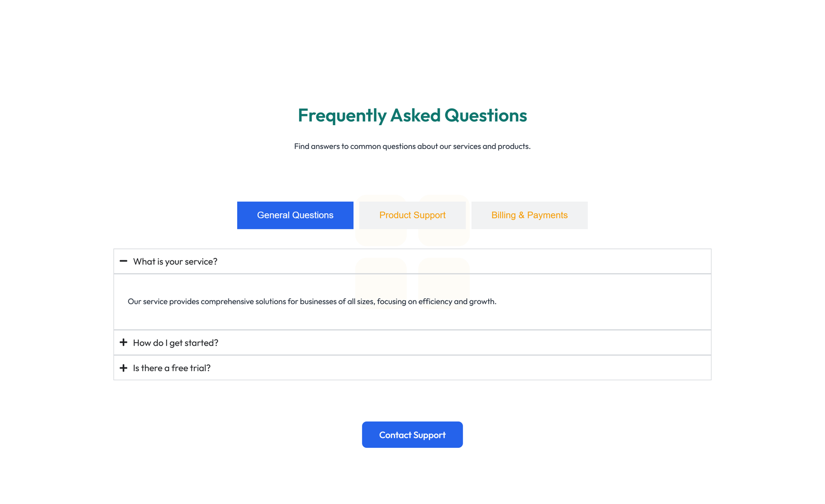Image resolution: width=825 pixels, height=504 pixels.
Task: Click inside the open accordion answer panel
Action: [x=412, y=301]
